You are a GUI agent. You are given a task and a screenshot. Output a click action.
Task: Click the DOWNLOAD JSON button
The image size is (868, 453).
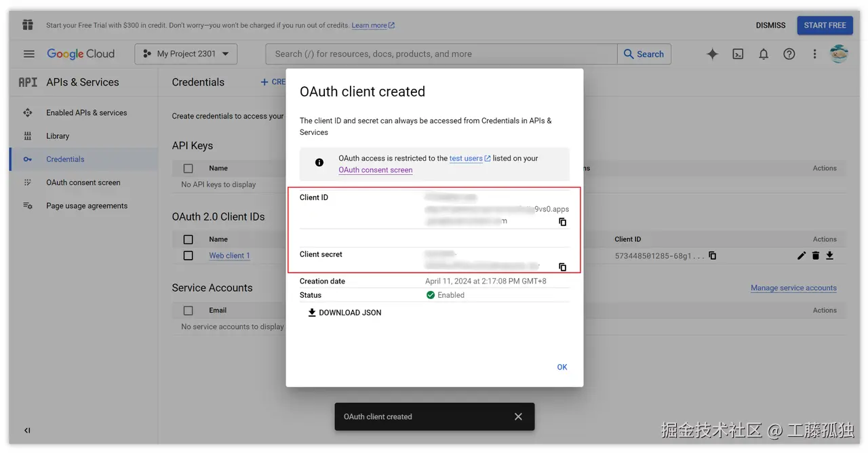(x=344, y=312)
